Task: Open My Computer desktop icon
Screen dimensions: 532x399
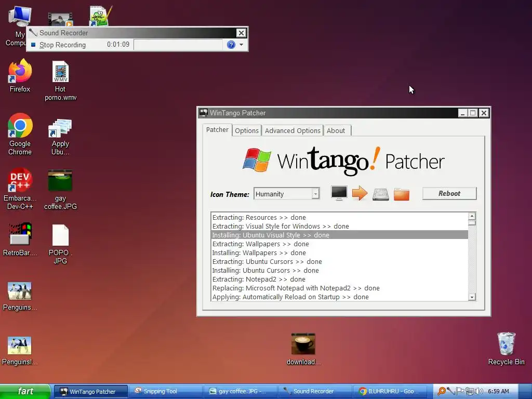Action: (20, 16)
